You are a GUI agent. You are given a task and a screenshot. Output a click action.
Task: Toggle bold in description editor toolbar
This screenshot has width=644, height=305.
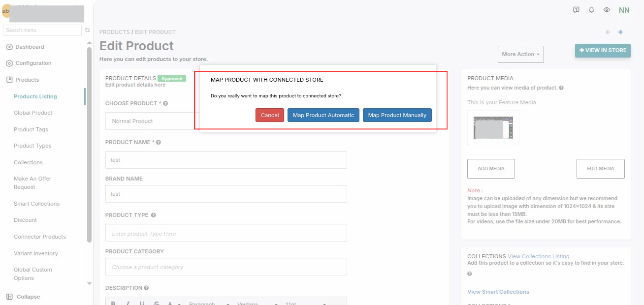[113, 304]
